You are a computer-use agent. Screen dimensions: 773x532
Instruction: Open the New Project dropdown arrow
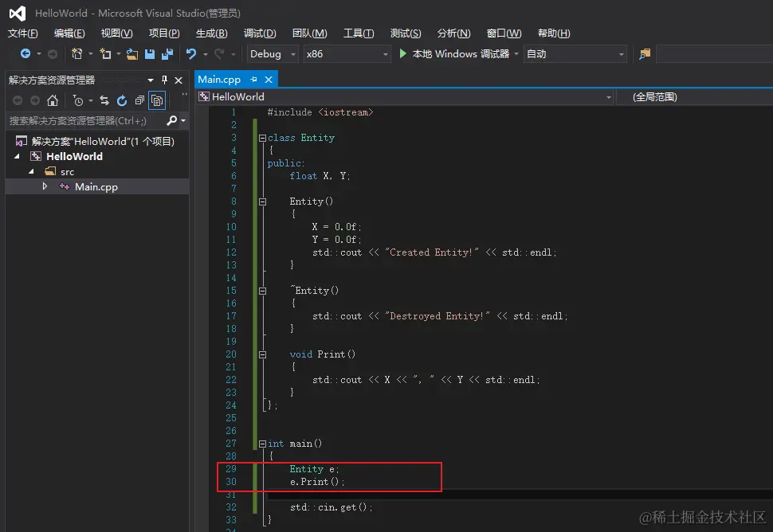pyautogui.click(x=90, y=53)
